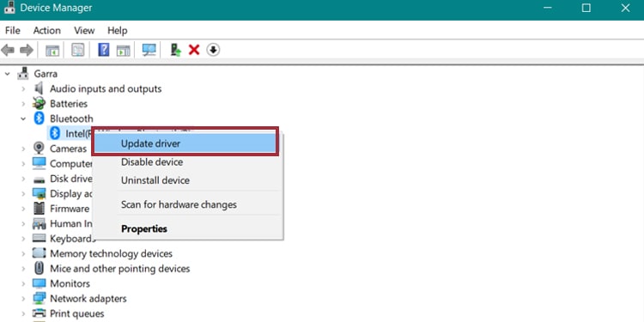Expand the Disk drives chevron
This screenshot has height=322, width=644.
coord(23,179)
